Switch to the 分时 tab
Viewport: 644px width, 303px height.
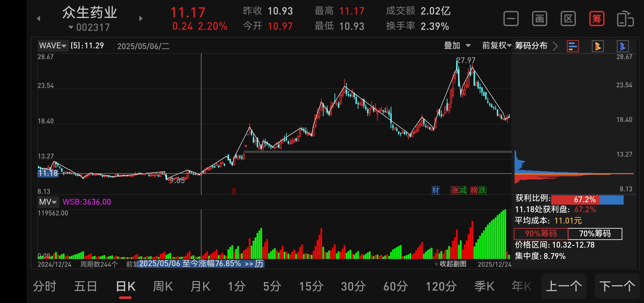[45, 286]
